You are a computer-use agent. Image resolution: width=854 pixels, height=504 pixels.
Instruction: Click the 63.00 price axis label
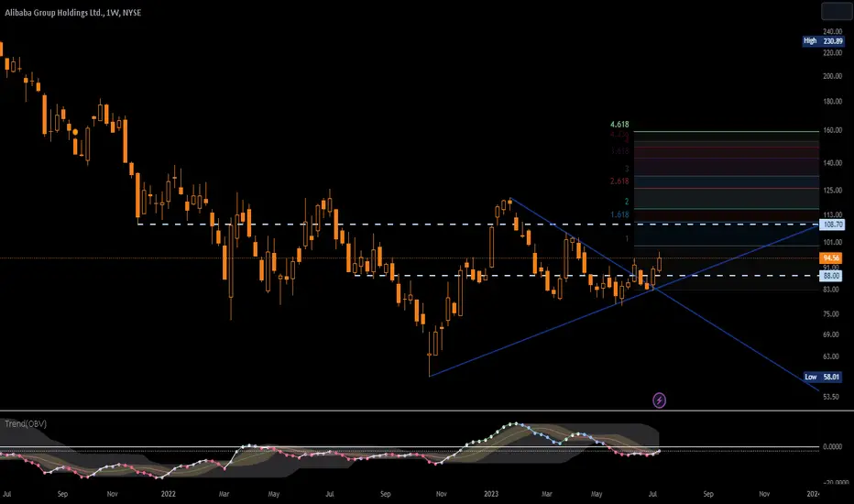[831, 356]
